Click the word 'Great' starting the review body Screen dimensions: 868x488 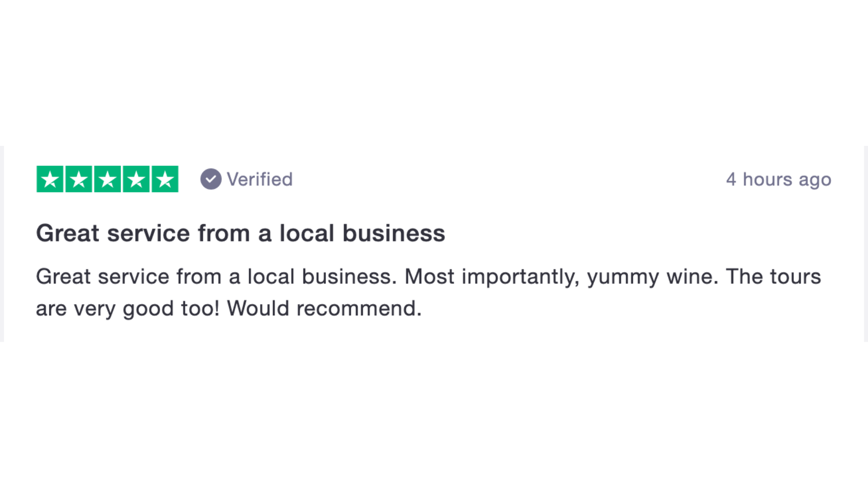coord(63,277)
